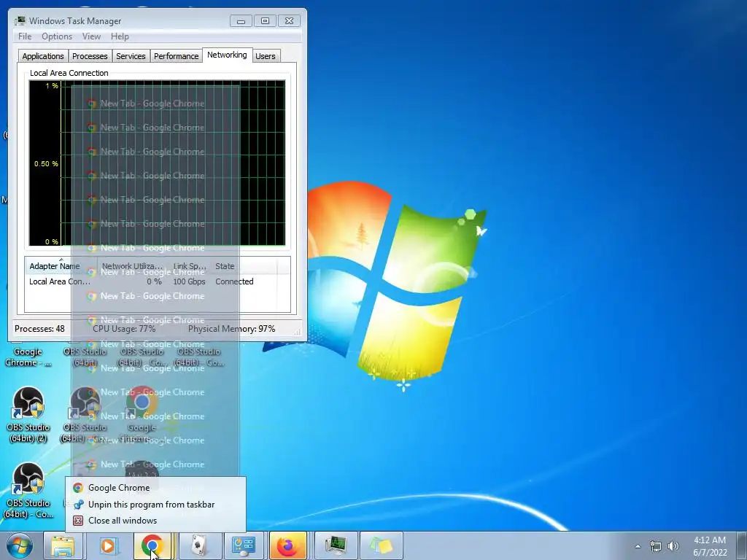Sort by the State column header

[244, 266]
